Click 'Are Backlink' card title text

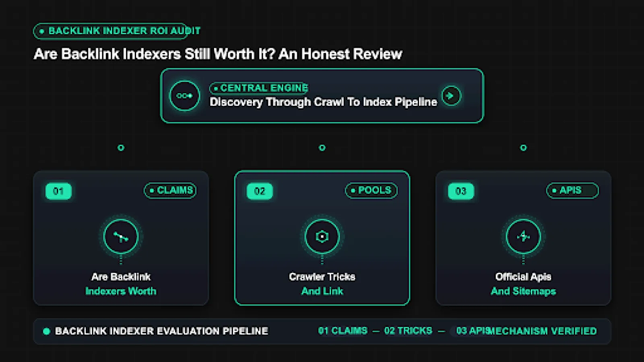tap(121, 277)
